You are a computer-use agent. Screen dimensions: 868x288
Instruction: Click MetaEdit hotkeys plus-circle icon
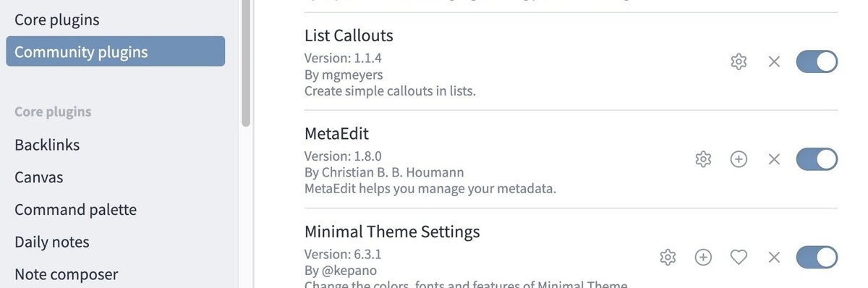[x=739, y=159]
